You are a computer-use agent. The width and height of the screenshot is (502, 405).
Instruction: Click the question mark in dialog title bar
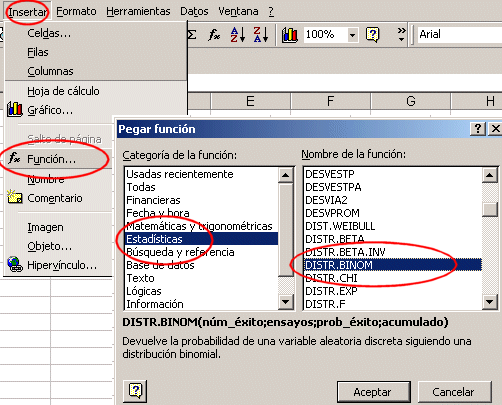coord(478,128)
